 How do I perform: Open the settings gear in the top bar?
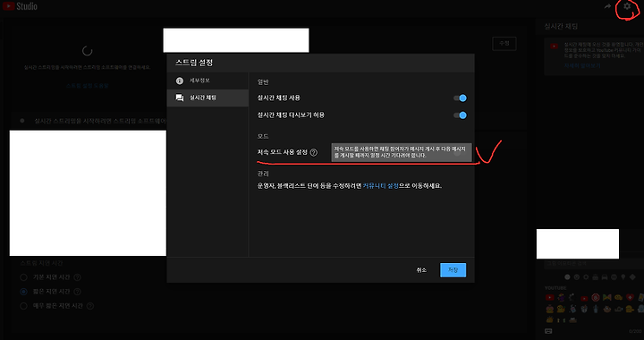click(627, 6)
